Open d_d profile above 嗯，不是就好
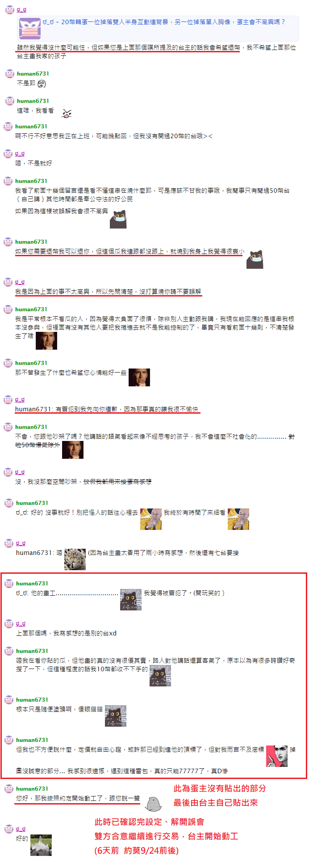Viewport: 309px width, 868px height. 20,154
